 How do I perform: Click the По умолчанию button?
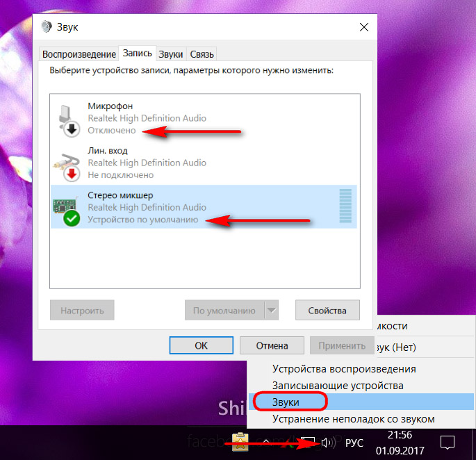tap(224, 310)
